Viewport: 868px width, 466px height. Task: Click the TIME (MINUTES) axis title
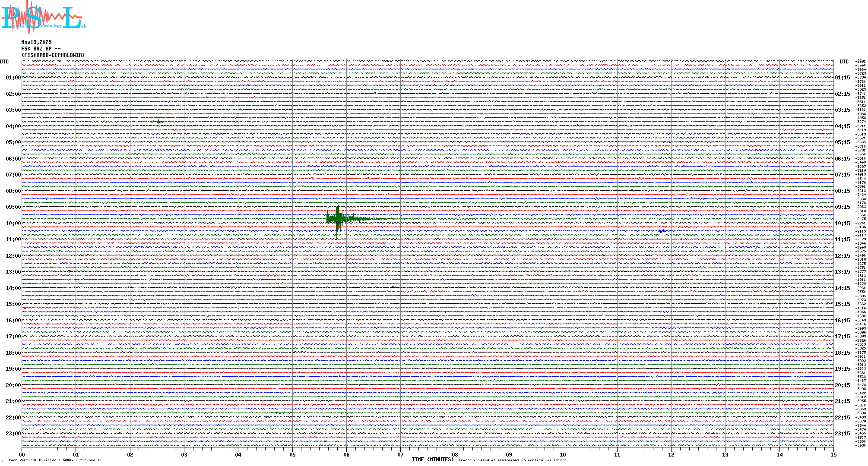433,460
